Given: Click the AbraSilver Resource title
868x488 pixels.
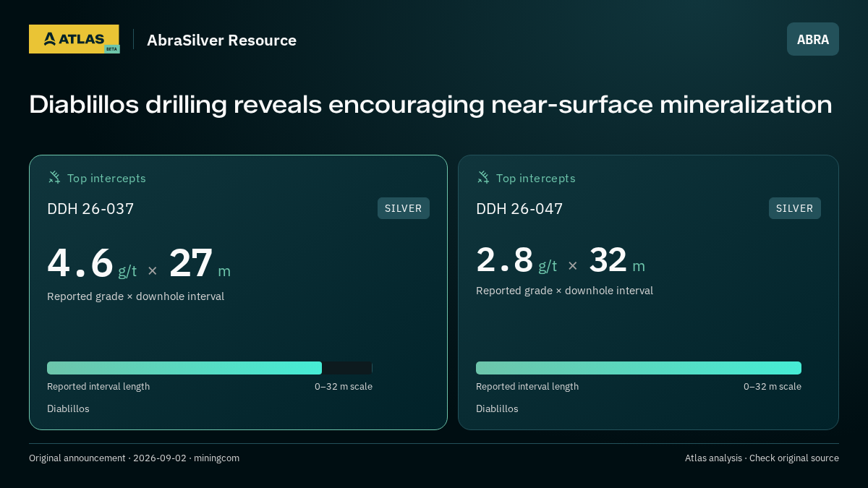Looking at the screenshot, I should [221, 40].
